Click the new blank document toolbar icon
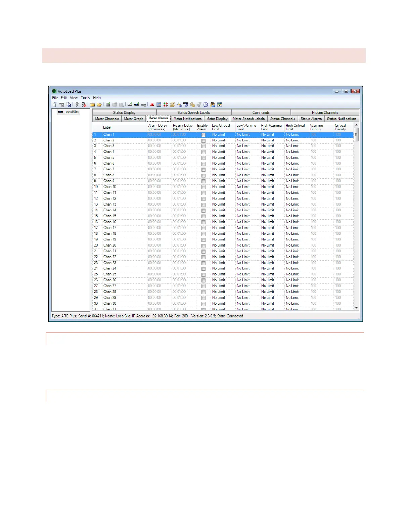Viewport: 411px width, 532px height. coord(55,104)
